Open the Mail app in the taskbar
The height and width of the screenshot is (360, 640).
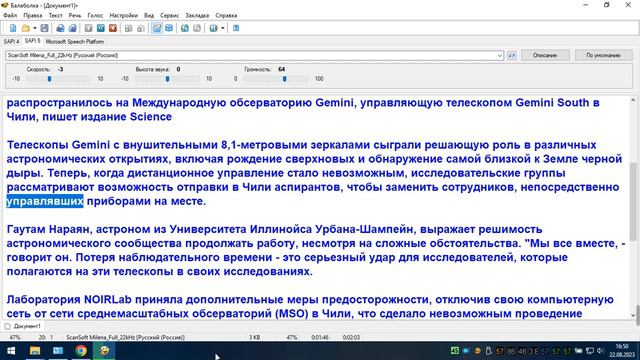tap(58, 351)
